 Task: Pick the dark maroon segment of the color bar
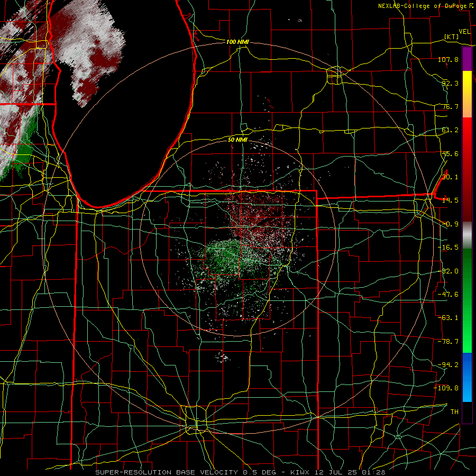pyautogui.click(x=467, y=204)
